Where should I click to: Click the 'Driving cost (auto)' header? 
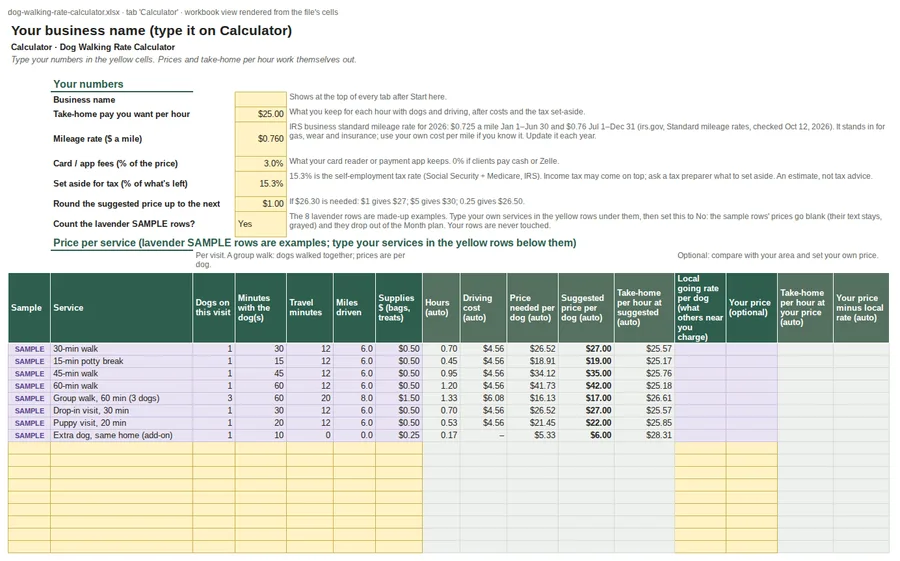point(483,308)
